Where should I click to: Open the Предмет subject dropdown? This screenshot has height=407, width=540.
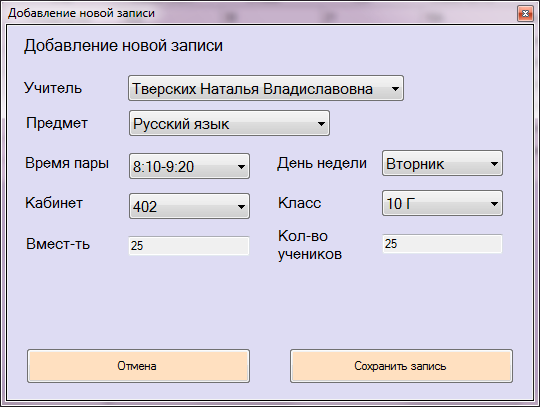(229, 123)
